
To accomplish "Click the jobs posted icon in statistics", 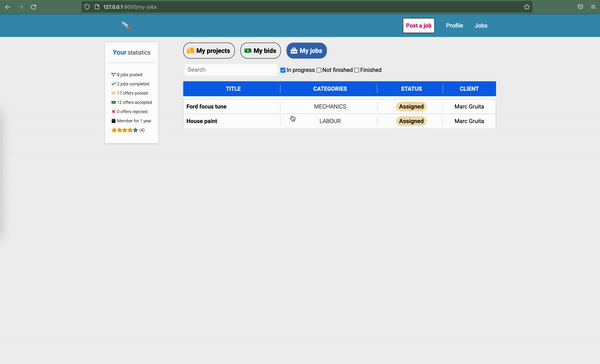I will [113, 75].
